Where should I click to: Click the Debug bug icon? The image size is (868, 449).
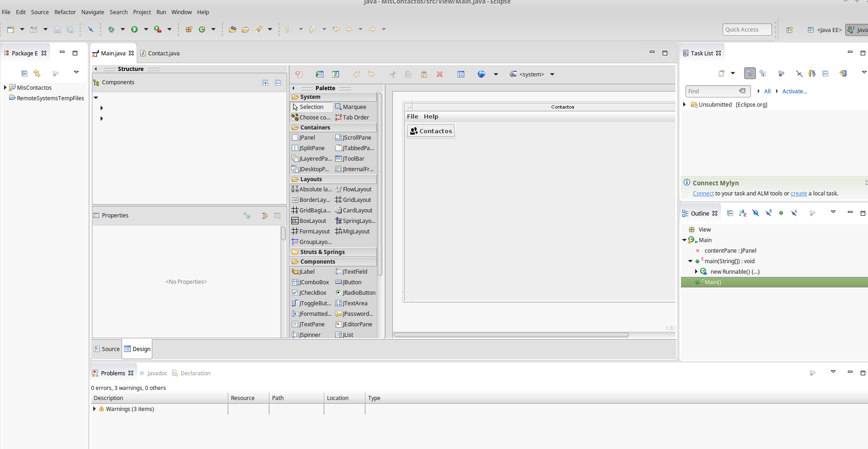click(111, 29)
